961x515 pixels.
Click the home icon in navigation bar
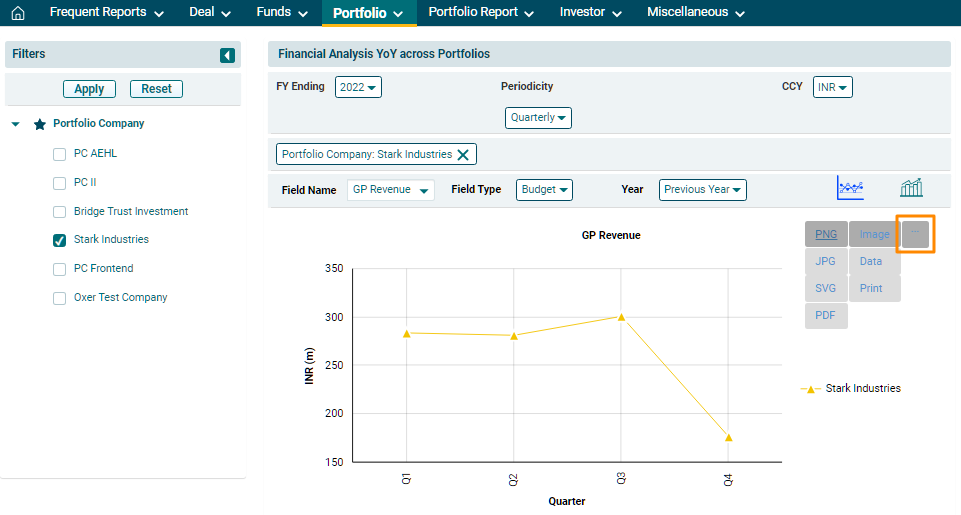(x=17, y=13)
